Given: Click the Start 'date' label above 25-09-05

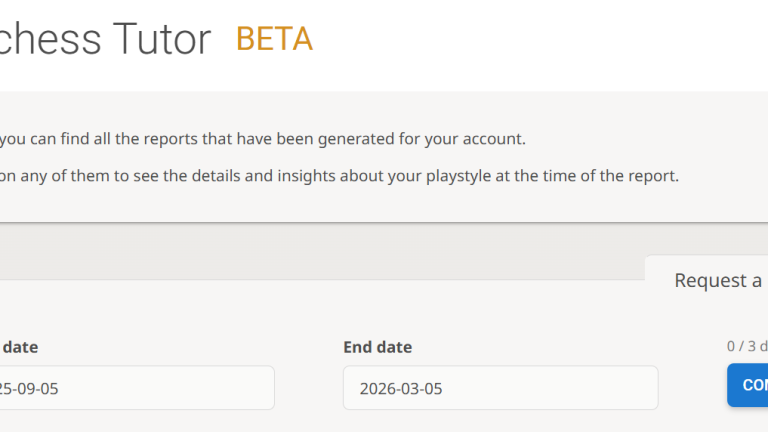Looking at the screenshot, I should 20,347.
